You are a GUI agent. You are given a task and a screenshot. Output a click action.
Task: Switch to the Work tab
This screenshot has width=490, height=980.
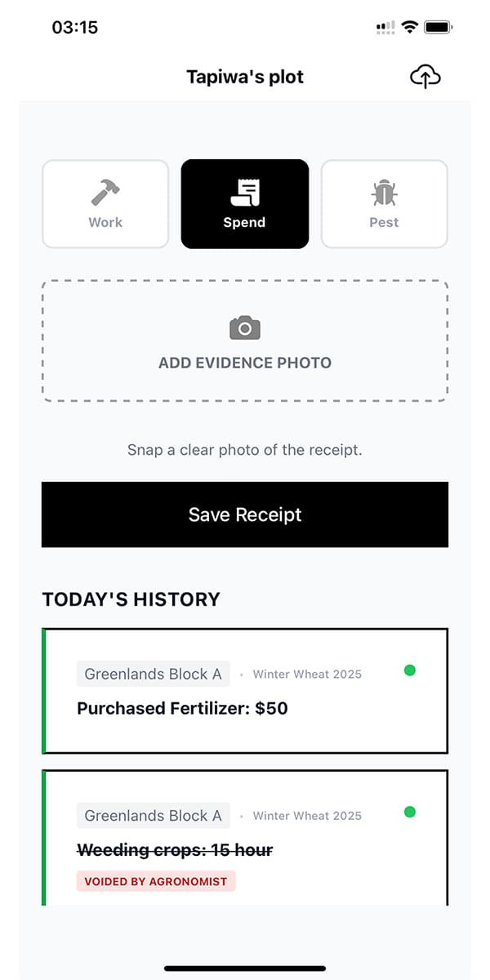click(105, 203)
